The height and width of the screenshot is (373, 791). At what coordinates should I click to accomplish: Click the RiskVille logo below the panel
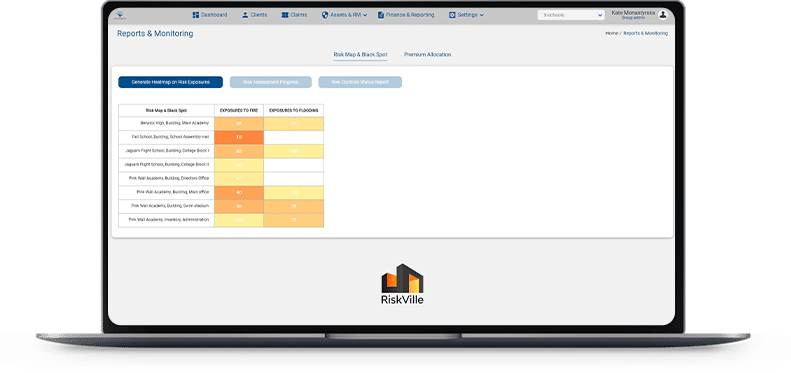coord(402,284)
